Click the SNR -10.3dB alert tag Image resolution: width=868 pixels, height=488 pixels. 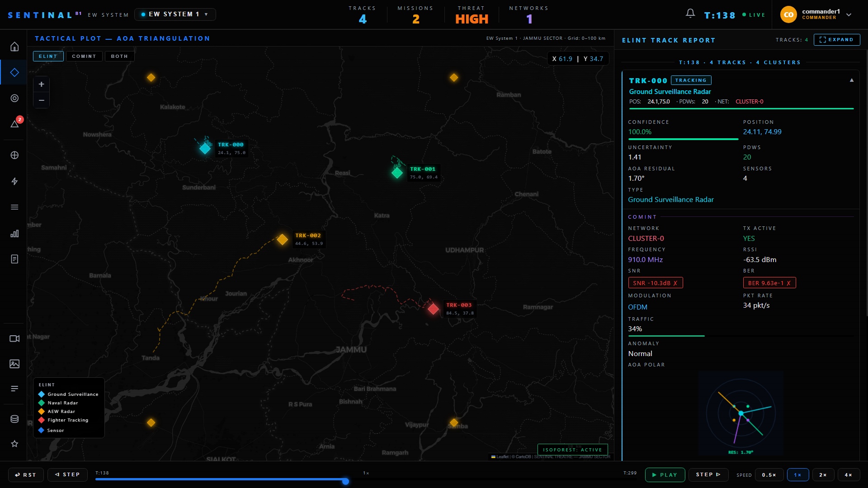[x=656, y=283]
